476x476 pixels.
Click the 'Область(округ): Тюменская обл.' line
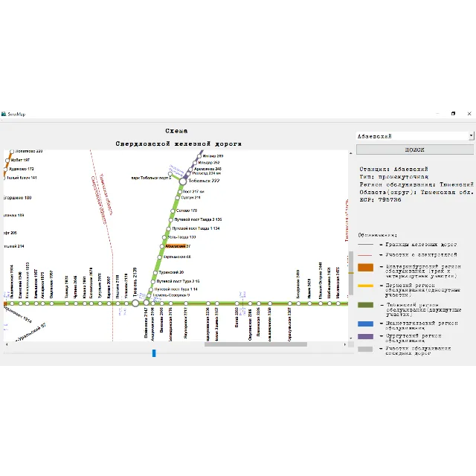[x=416, y=192]
